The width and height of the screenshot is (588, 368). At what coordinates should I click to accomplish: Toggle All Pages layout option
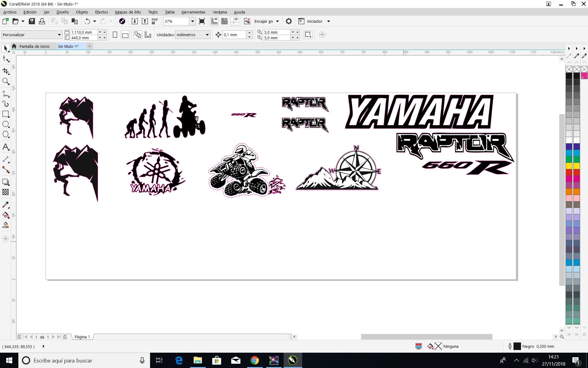(138, 35)
